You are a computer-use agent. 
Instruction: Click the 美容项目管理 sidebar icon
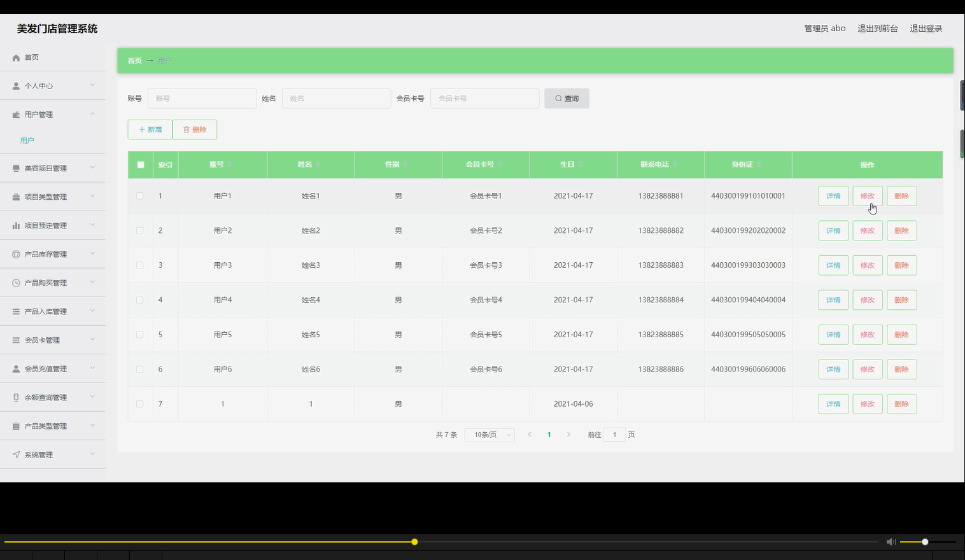[16, 168]
